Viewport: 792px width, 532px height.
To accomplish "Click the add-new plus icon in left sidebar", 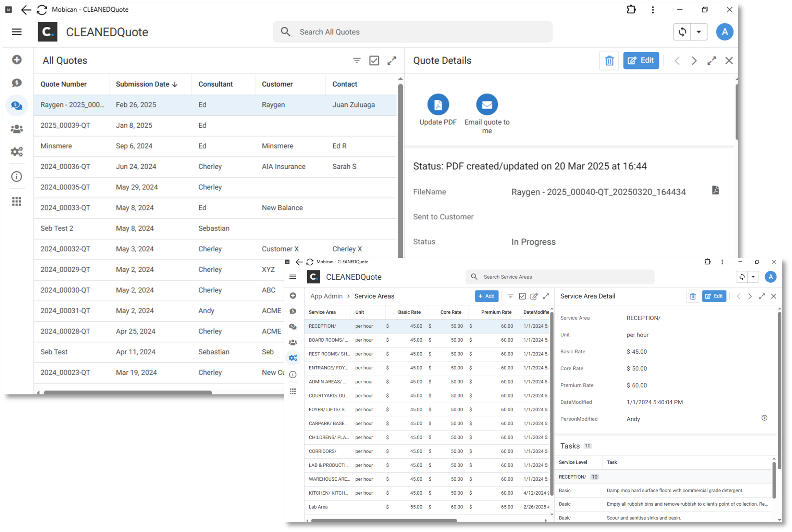I will coord(16,60).
